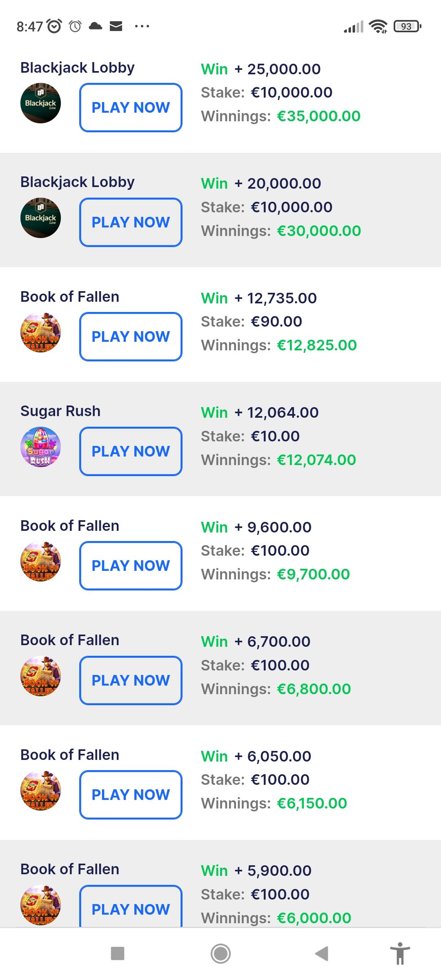Select the Sugar Rush game title

(60, 411)
